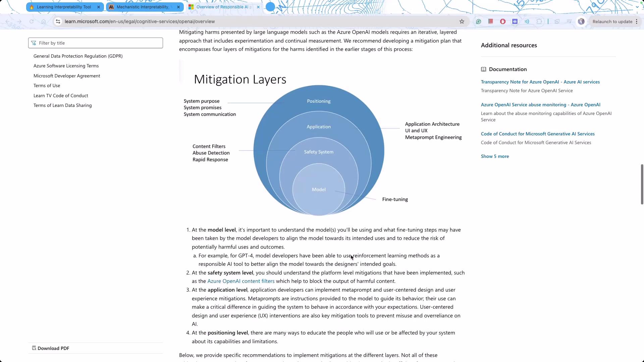Viewport: 644px width, 362px height.
Task: Go to the browser home page
Action: [x=44, y=21]
